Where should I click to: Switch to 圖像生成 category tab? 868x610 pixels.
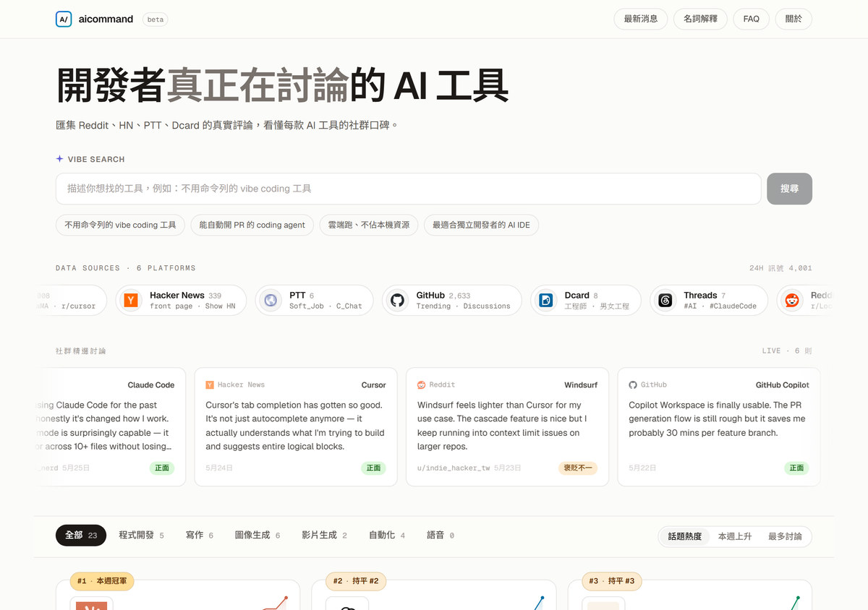[258, 536]
